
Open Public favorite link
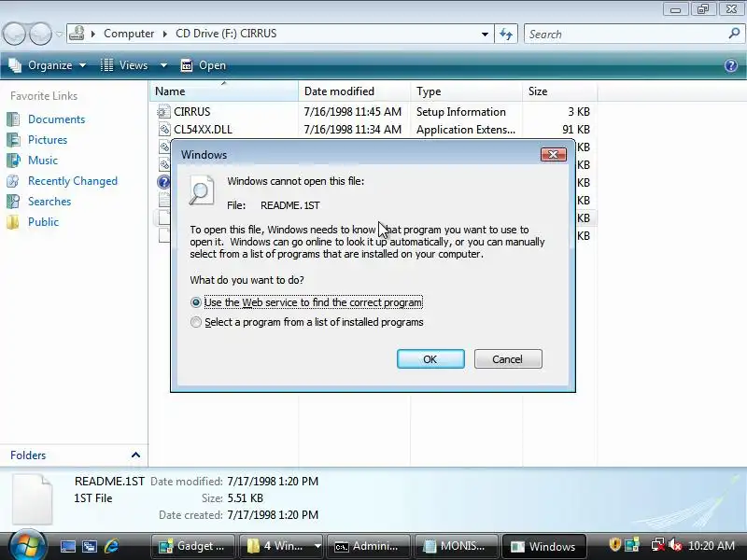[x=43, y=222]
